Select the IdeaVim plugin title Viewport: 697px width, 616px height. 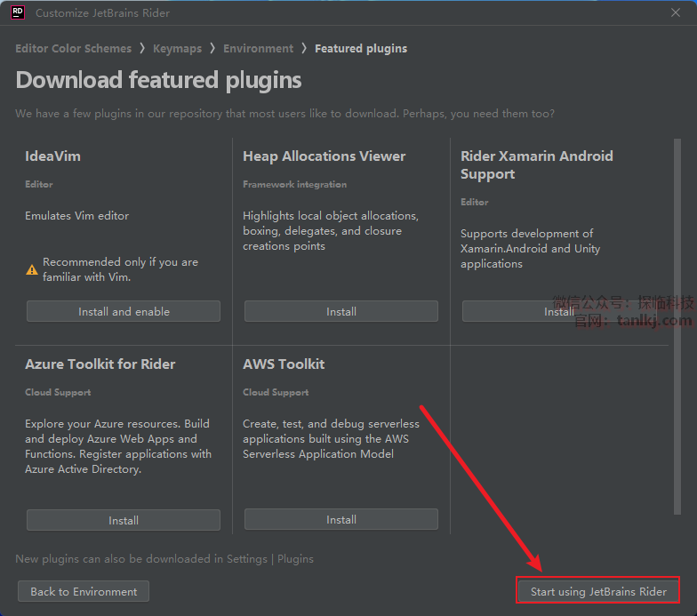tap(52, 156)
